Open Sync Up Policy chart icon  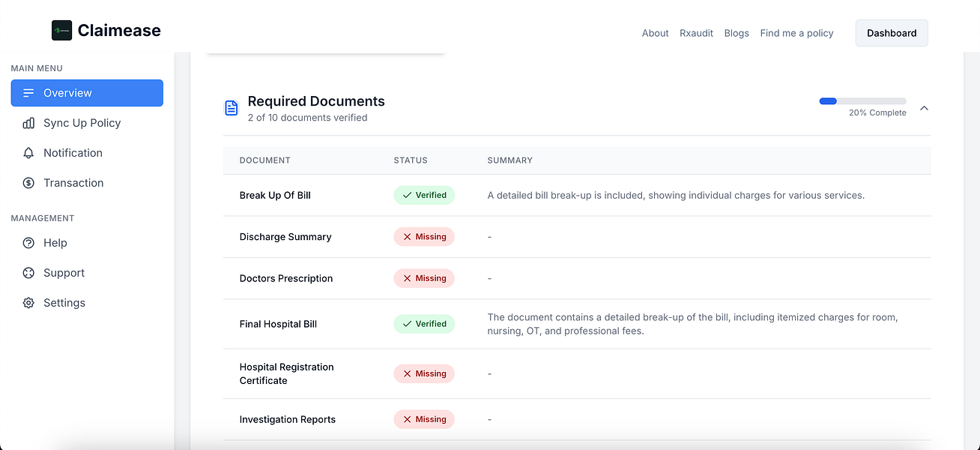[x=28, y=123]
